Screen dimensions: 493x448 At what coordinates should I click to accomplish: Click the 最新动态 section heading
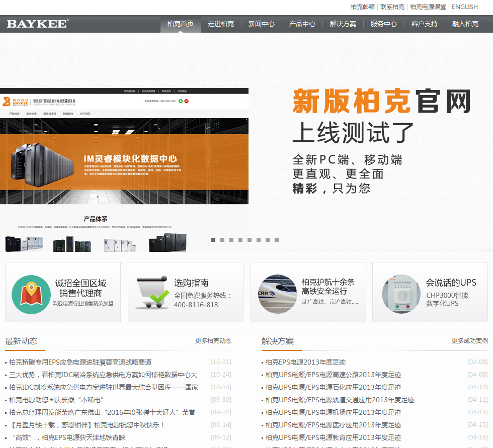coord(21,341)
